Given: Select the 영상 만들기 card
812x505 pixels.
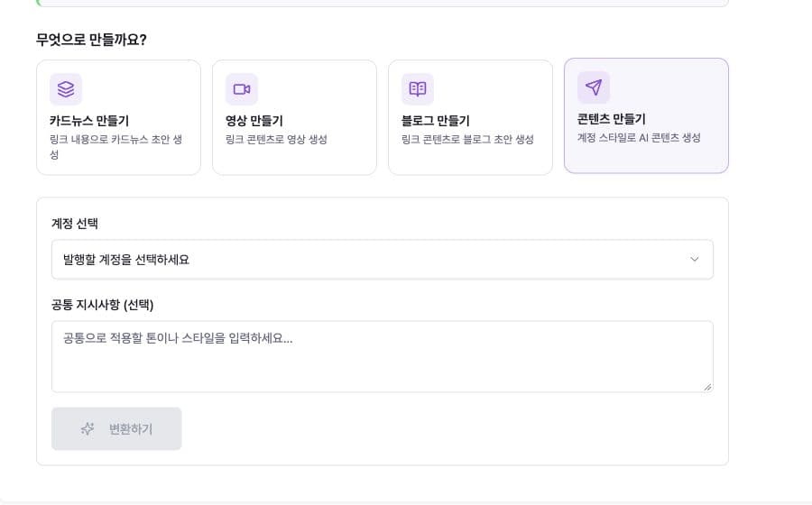Looking at the screenshot, I should point(295,117).
